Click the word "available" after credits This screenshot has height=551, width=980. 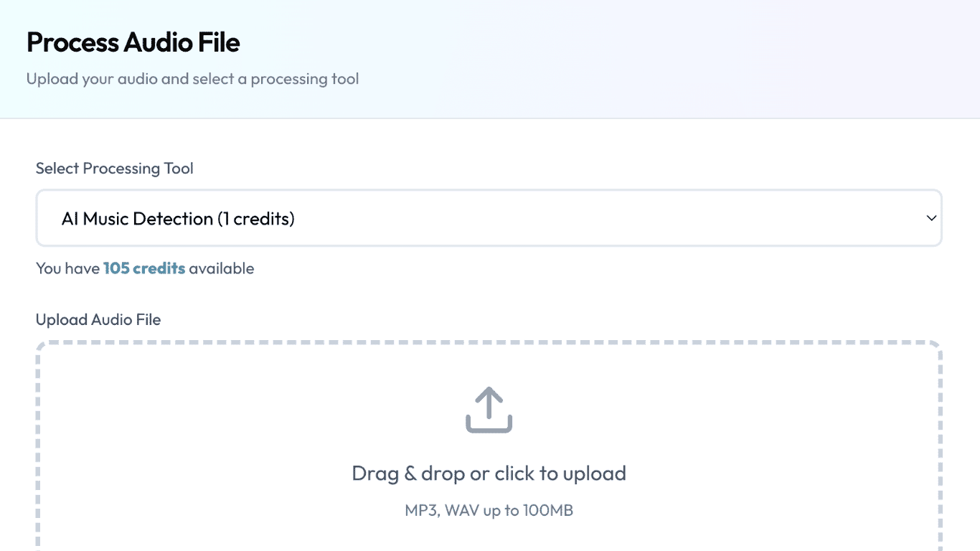click(222, 268)
